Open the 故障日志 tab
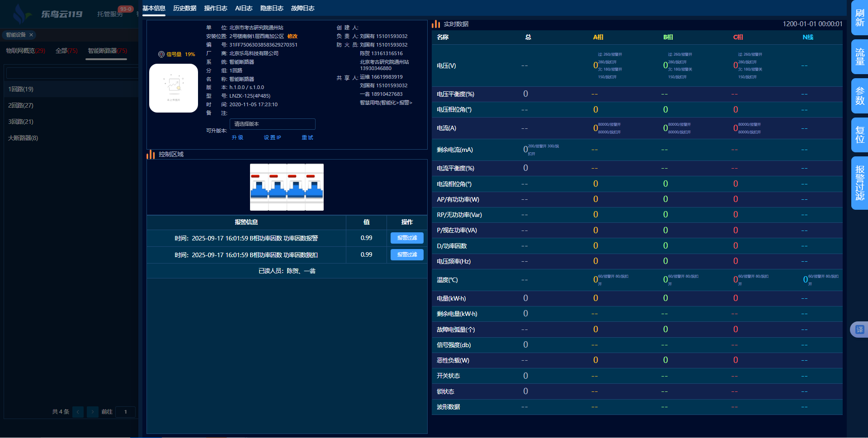 click(x=302, y=8)
